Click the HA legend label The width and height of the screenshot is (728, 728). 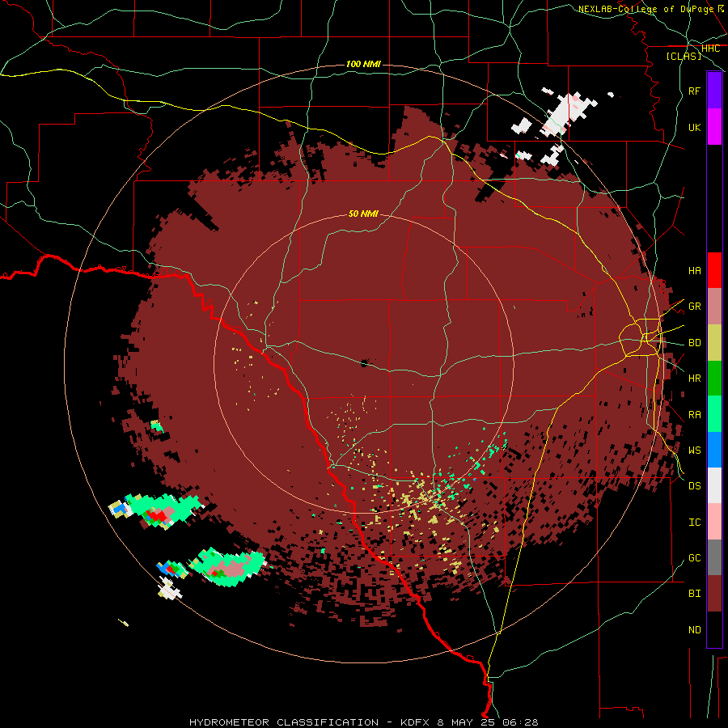(695, 270)
